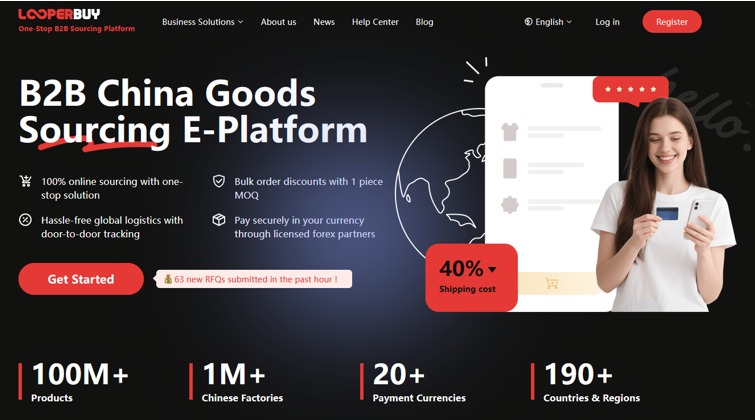Viewport: 755px width, 420px height.
Task: Visit the Help Center
Action: pos(375,22)
